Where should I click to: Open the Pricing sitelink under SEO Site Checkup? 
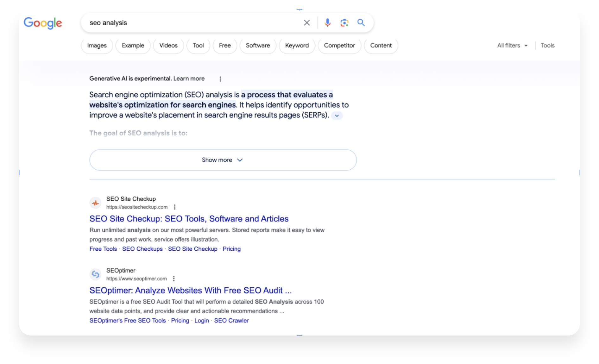231,249
